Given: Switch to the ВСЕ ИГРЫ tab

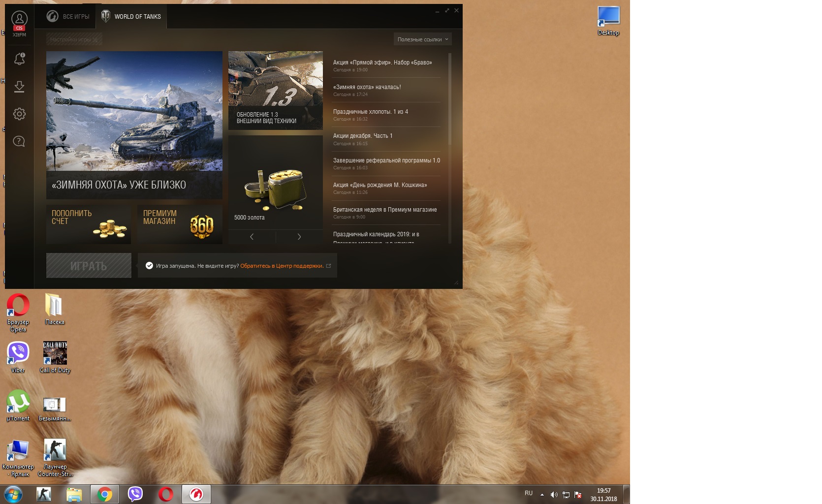Looking at the screenshot, I should point(68,17).
